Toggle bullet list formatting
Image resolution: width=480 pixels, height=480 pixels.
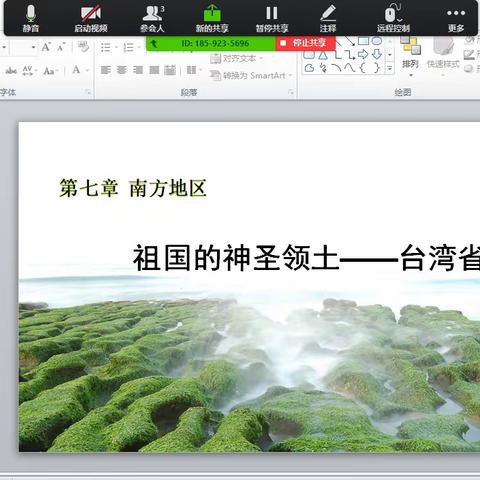tap(106, 47)
